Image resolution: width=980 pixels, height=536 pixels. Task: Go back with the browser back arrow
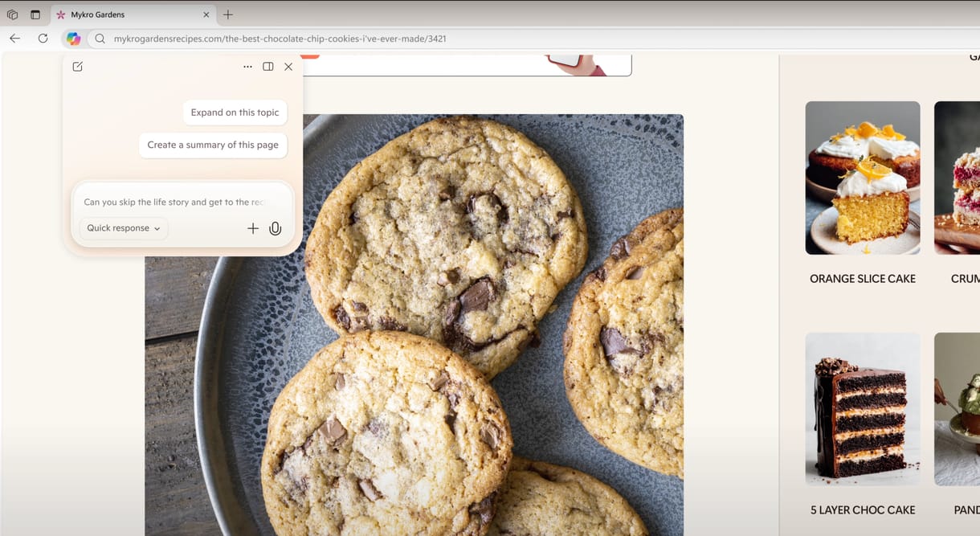(14, 39)
